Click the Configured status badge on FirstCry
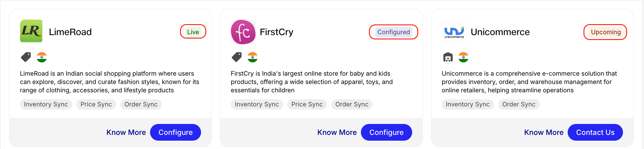 393,32
